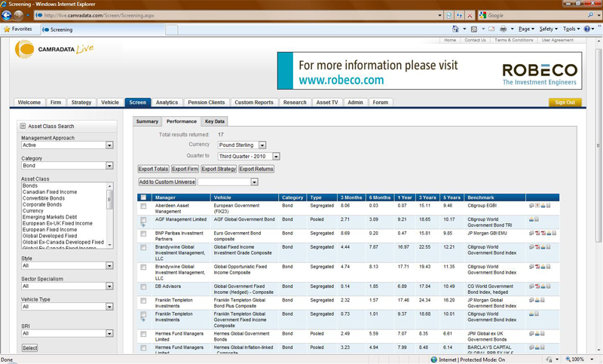This screenshot has height=364, width=603.
Task: Open the Management Approach dropdown
Action: click(x=109, y=145)
